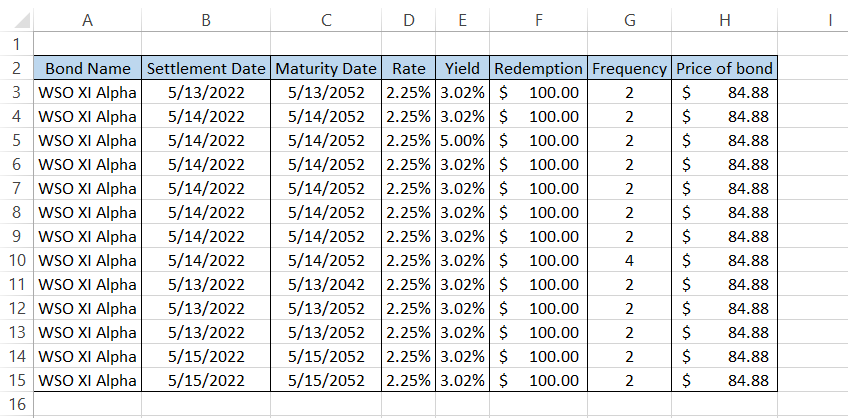Click the frequency cell containing 4
This screenshot has width=848, height=418.
click(629, 260)
